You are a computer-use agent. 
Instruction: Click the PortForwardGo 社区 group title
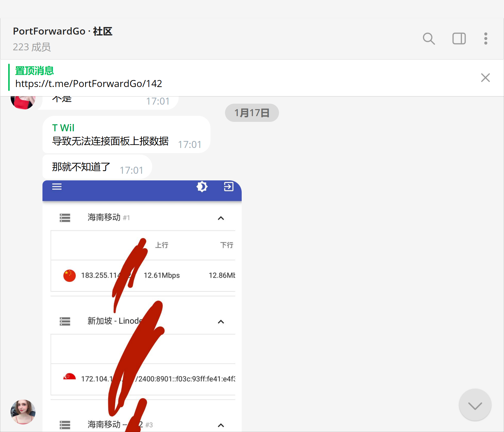pyautogui.click(x=62, y=31)
